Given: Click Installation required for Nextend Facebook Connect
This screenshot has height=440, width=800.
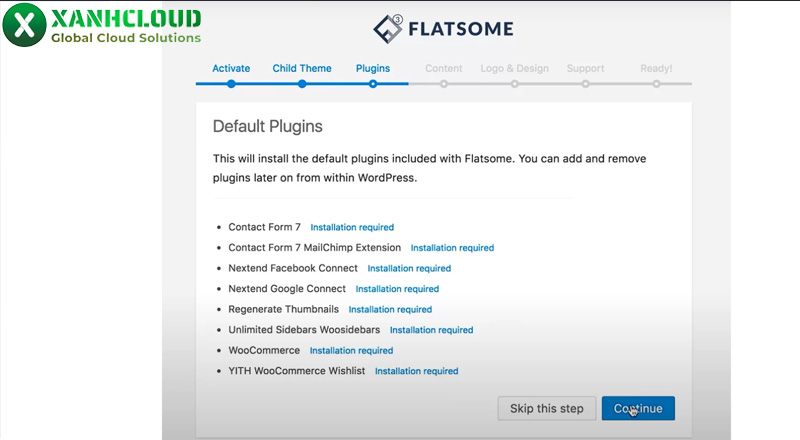Looking at the screenshot, I should [409, 269].
